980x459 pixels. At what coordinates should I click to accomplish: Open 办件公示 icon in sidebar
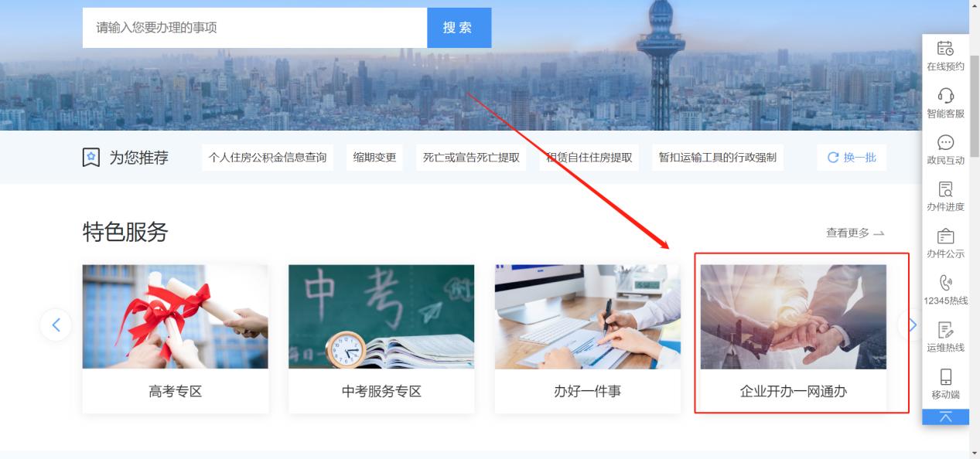(x=945, y=236)
